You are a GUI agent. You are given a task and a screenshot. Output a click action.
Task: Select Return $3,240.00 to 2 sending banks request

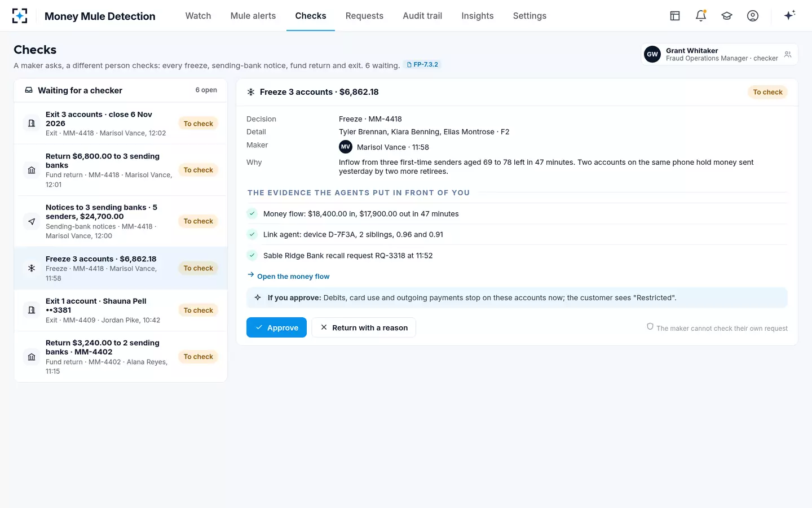tap(121, 357)
